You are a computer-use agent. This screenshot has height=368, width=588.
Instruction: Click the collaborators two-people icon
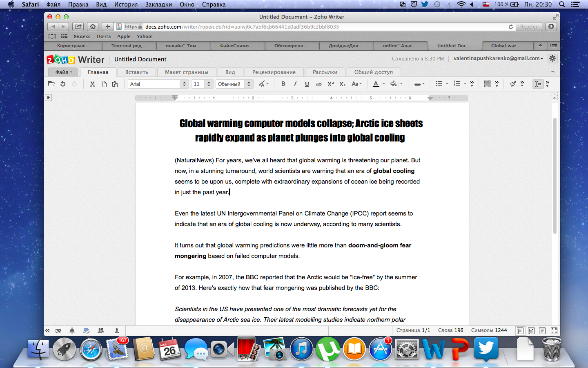coord(101,330)
